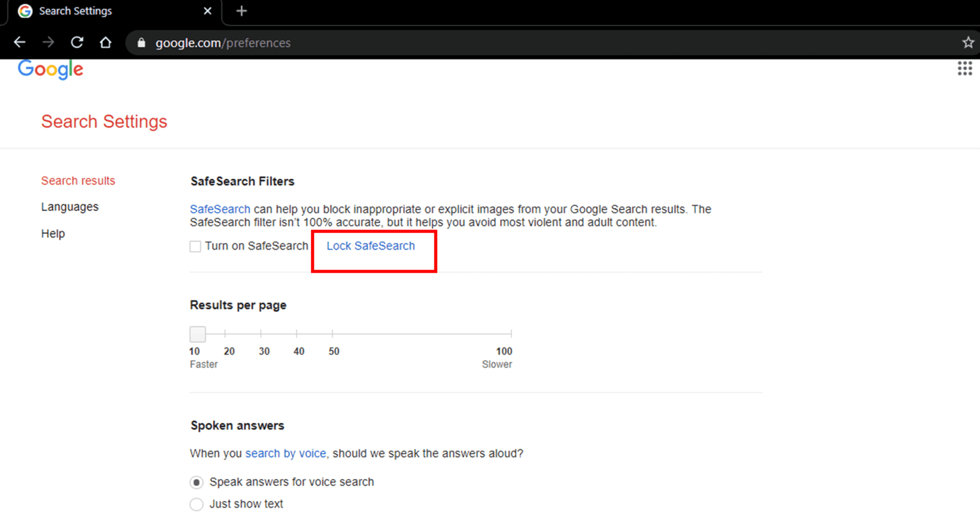This screenshot has height=528, width=980.
Task: Open the browser home page
Action: click(x=105, y=43)
